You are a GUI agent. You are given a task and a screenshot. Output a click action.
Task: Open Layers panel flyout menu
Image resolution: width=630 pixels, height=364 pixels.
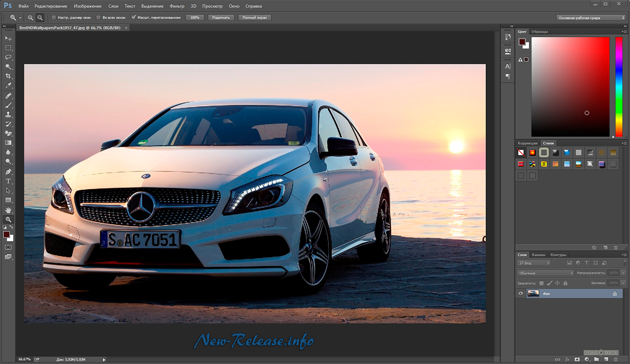coord(624,255)
